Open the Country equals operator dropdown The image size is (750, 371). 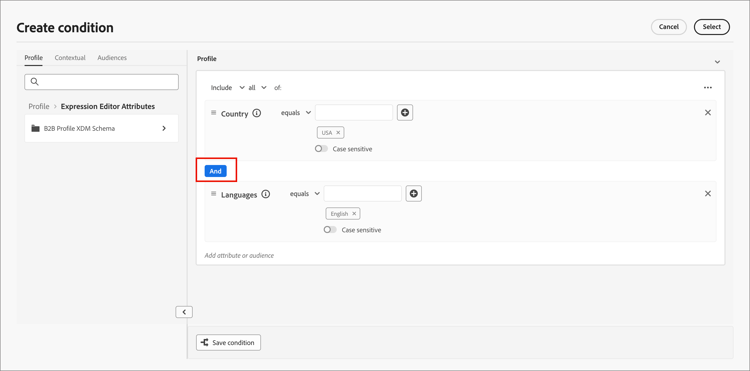pyautogui.click(x=296, y=113)
